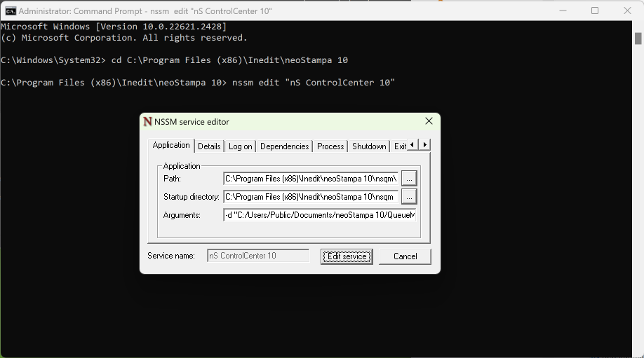The height and width of the screenshot is (358, 644).
Task: Open the Dependencies tab
Action: point(284,146)
